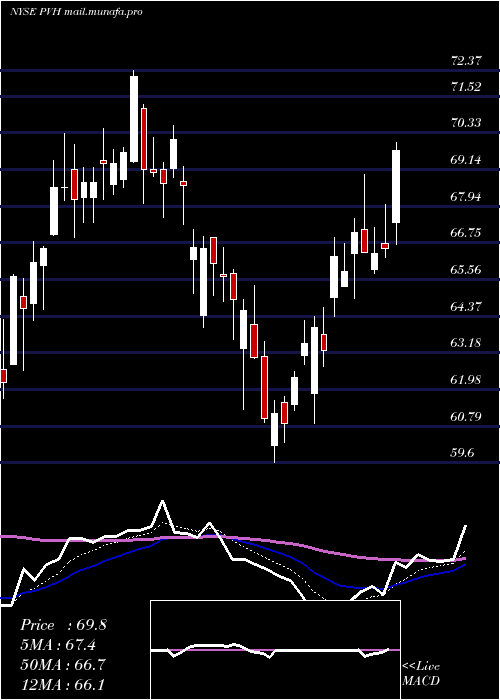The height and width of the screenshot is (700, 500).
Task: Click inside the Live MACD inset box
Action: (x=275, y=650)
